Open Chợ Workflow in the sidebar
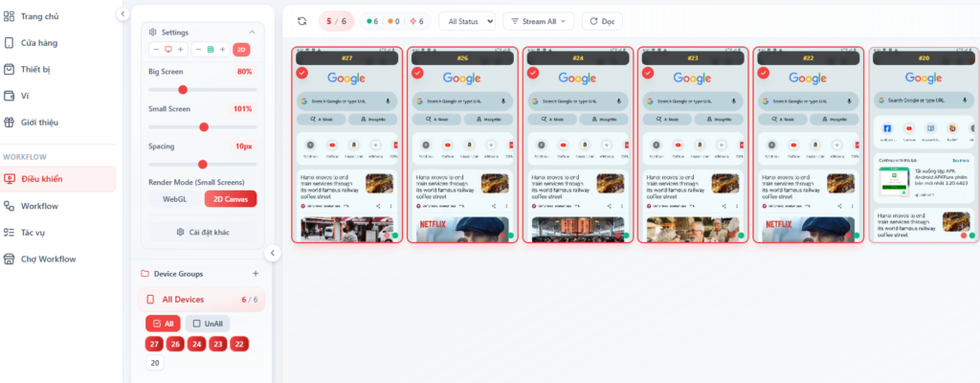 (x=49, y=259)
